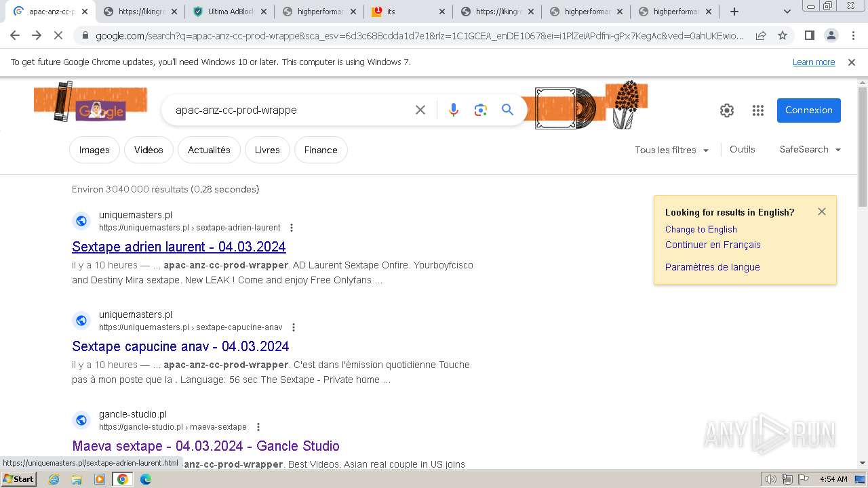
Task: Dismiss the language suggestion box
Action: (822, 211)
